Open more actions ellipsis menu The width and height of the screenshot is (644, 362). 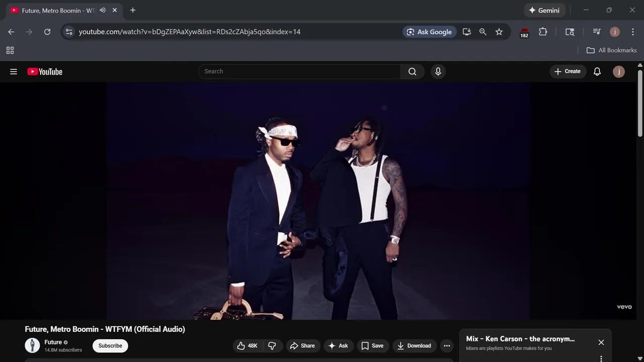click(447, 346)
